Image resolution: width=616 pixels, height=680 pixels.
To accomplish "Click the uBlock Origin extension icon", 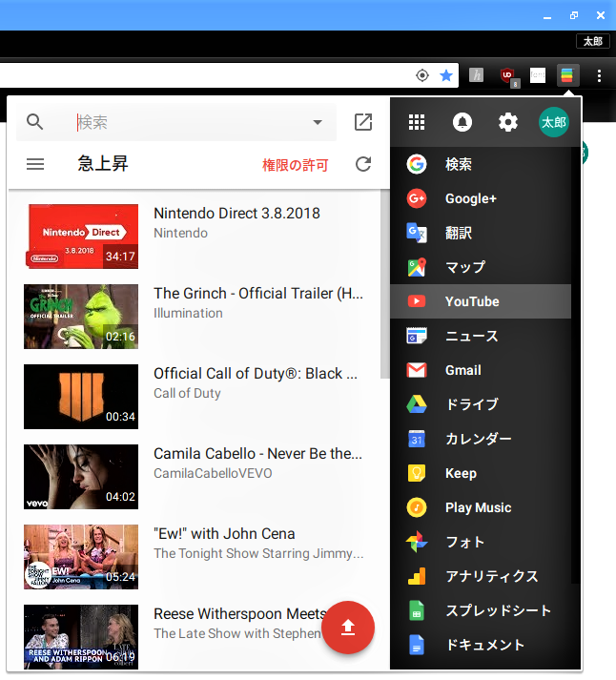I will (x=508, y=76).
